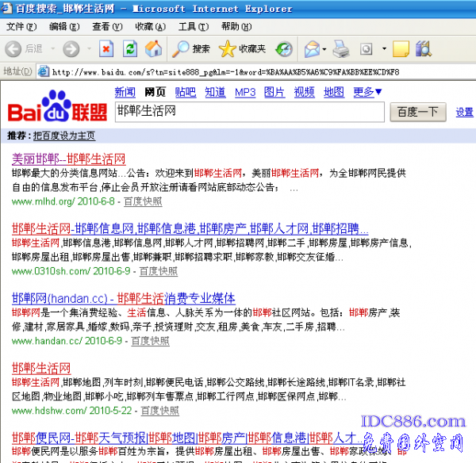
Task: Click the History icon in toolbar
Action: tap(284, 49)
